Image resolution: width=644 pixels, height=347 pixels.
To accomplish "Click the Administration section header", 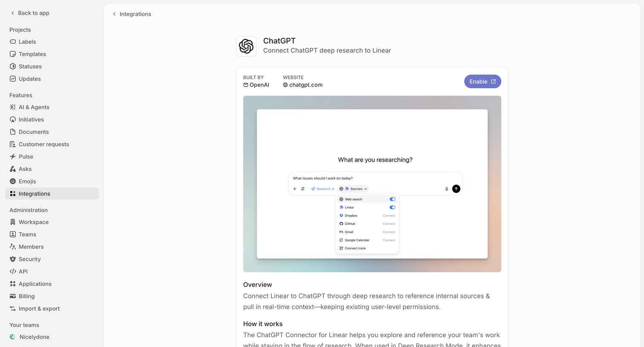I will click(29, 210).
